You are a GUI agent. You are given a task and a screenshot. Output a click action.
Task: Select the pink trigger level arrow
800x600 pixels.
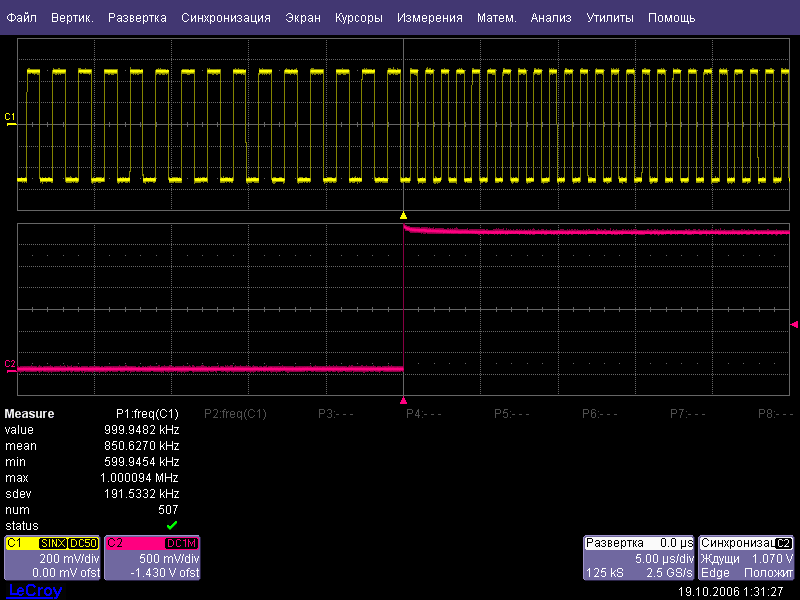(x=794, y=325)
